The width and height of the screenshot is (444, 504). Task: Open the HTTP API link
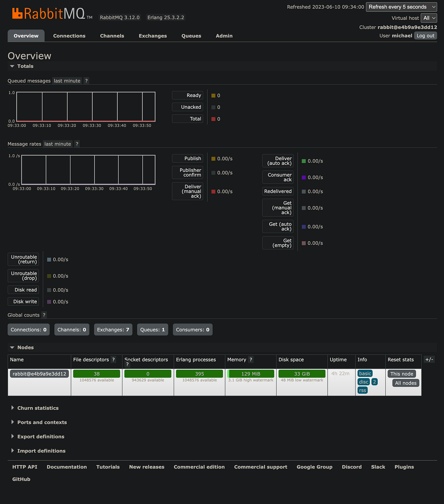[x=25, y=467]
